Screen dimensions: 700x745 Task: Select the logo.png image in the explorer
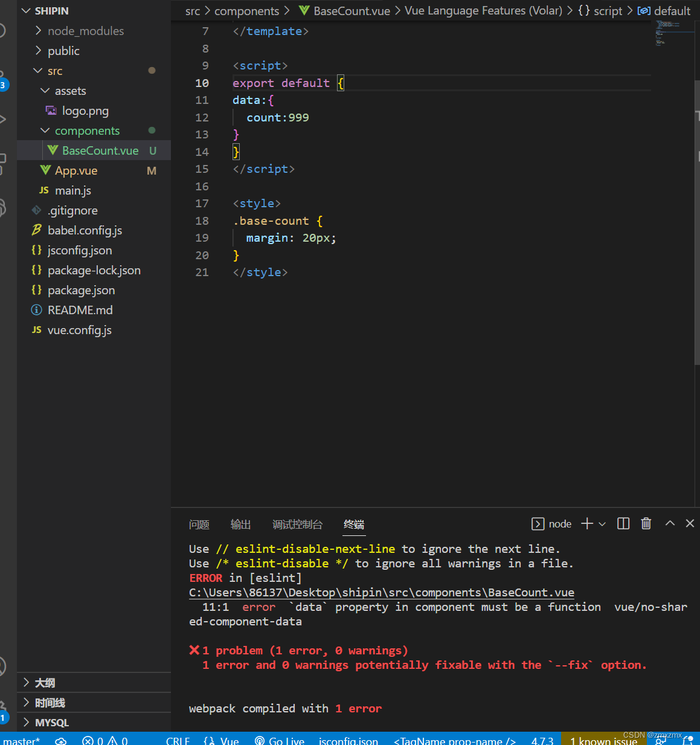85,111
